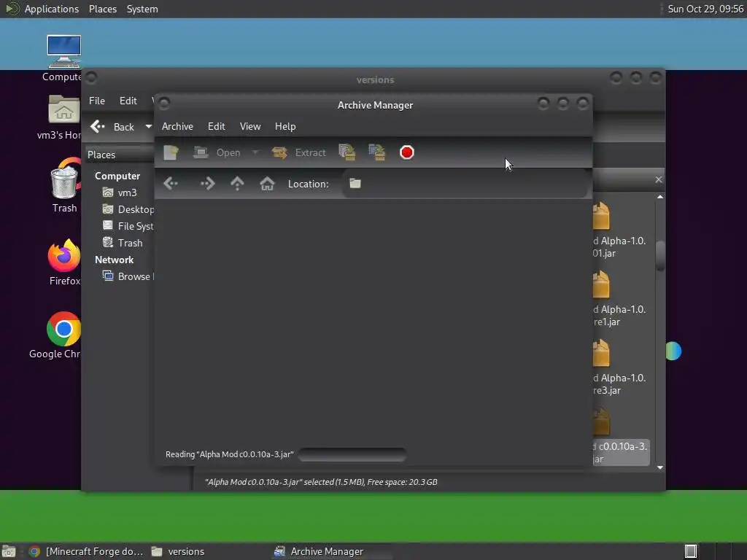Image resolution: width=747 pixels, height=560 pixels.
Task: Click the add files to archive icon
Action: pos(347,153)
